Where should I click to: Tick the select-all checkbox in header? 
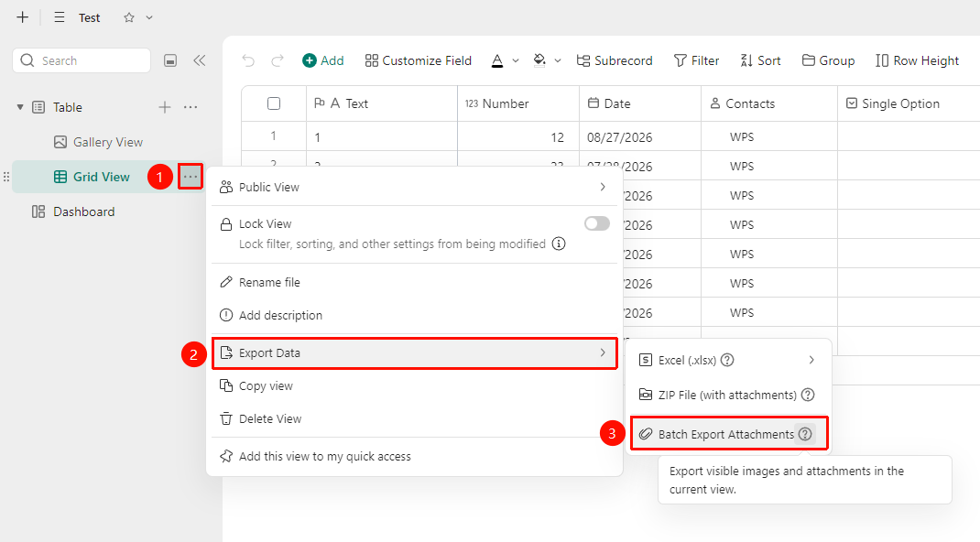(274, 103)
